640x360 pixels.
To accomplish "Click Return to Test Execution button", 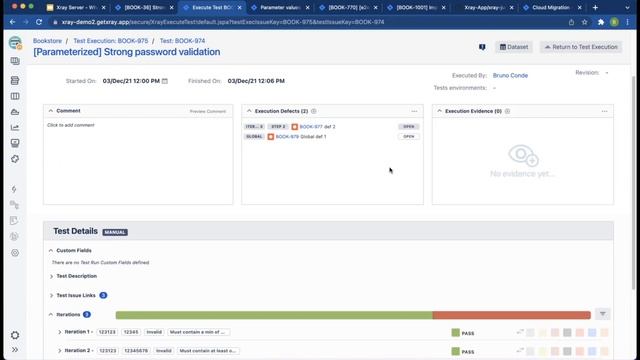I will pyautogui.click(x=581, y=47).
